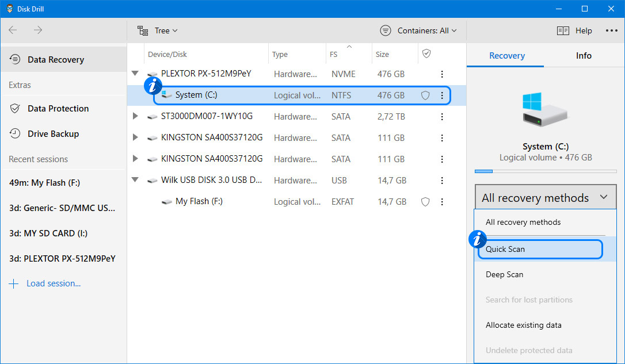Image resolution: width=625 pixels, height=364 pixels.
Task: Expand the ST3000DM007-1WY10G drive entry
Action: pos(135,116)
